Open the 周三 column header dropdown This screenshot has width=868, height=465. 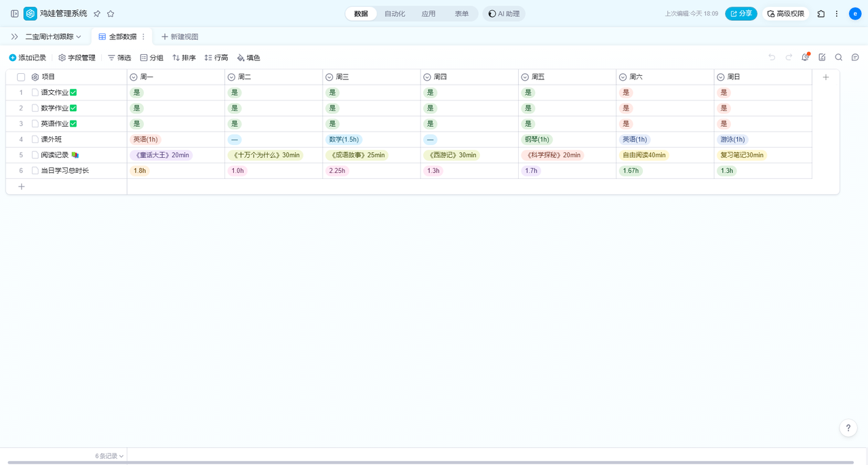coord(329,77)
